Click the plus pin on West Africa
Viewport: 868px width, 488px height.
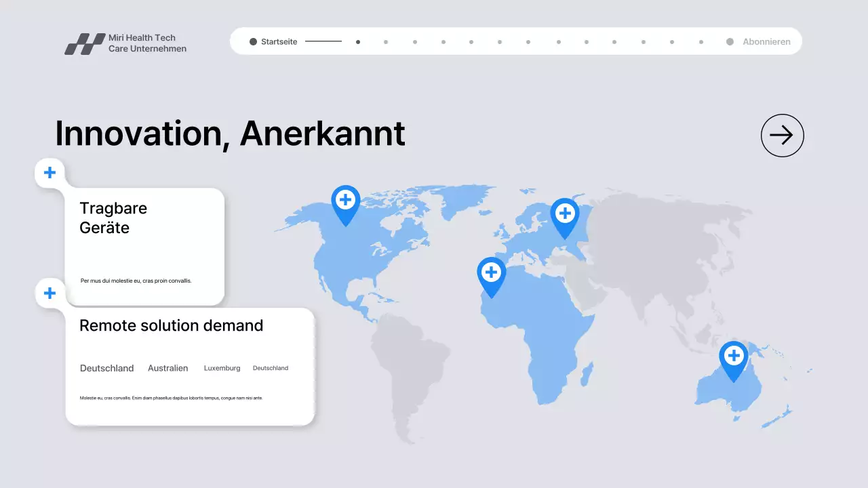pyautogui.click(x=491, y=272)
